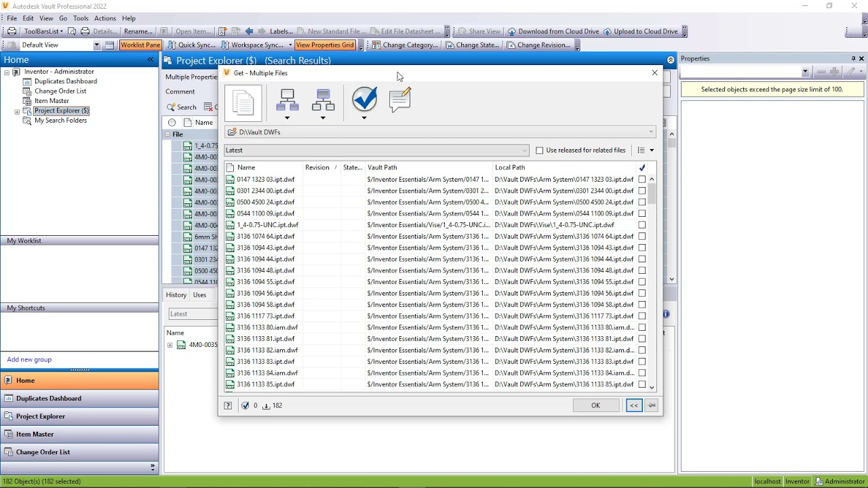Click the blue back arrow in toolbar
This screenshot has width=868, height=488.
pyautogui.click(x=250, y=31)
